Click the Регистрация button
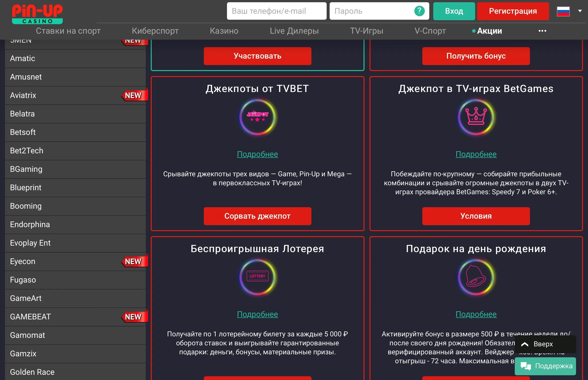The width and height of the screenshot is (588, 380). click(513, 11)
